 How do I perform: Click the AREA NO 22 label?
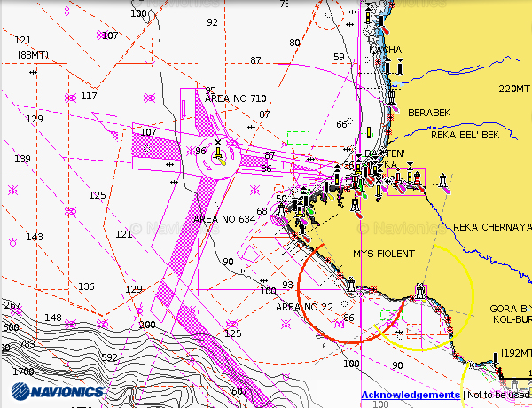[x=304, y=307]
